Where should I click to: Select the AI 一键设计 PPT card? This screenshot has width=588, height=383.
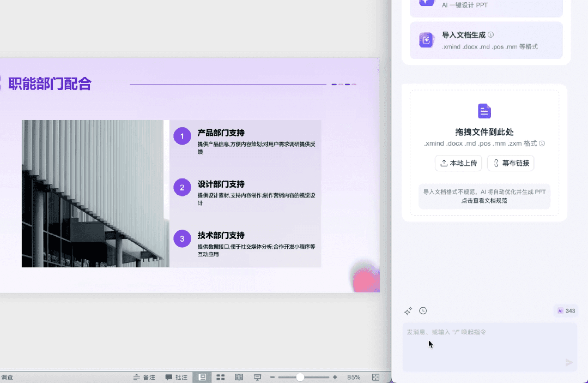click(x=484, y=4)
